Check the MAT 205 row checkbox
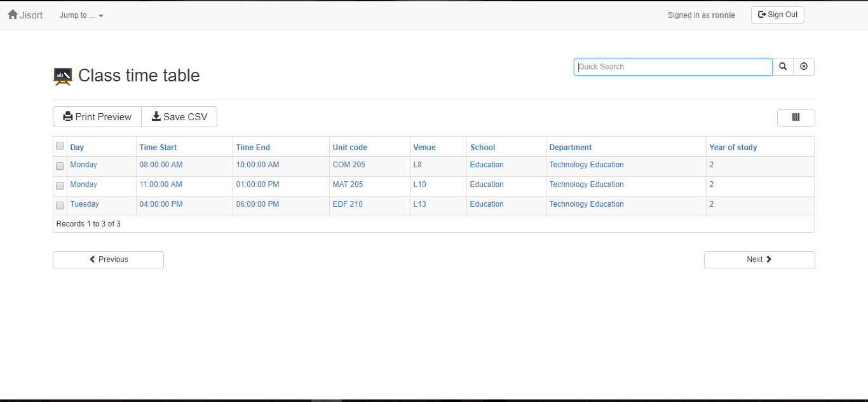Screen dimensions: 868x402 click(x=60, y=186)
